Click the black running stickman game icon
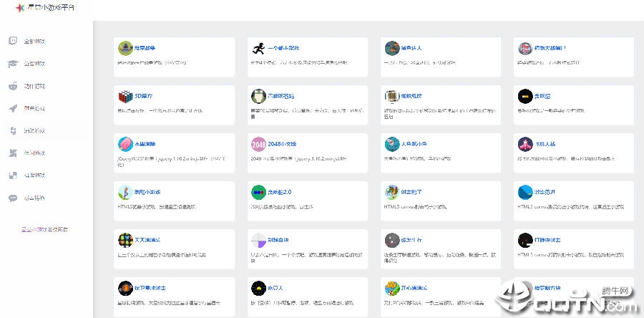 tap(259, 48)
